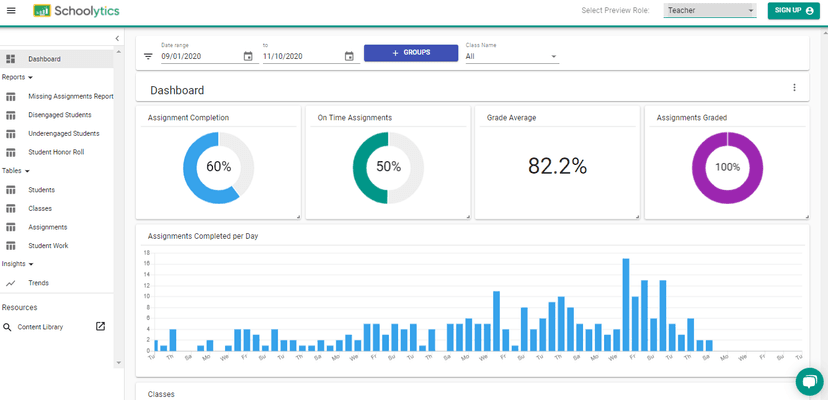Open the Class Name All dropdown
The width and height of the screenshot is (828, 400).
(x=512, y=56)
